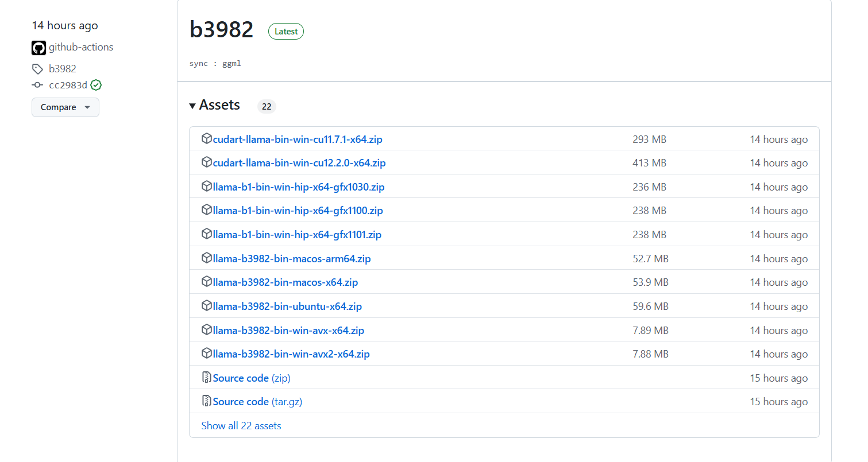Click '15 hours ago' in Source code (zip) row
Screen dimensions: 868x462
(x=779, y=378)
